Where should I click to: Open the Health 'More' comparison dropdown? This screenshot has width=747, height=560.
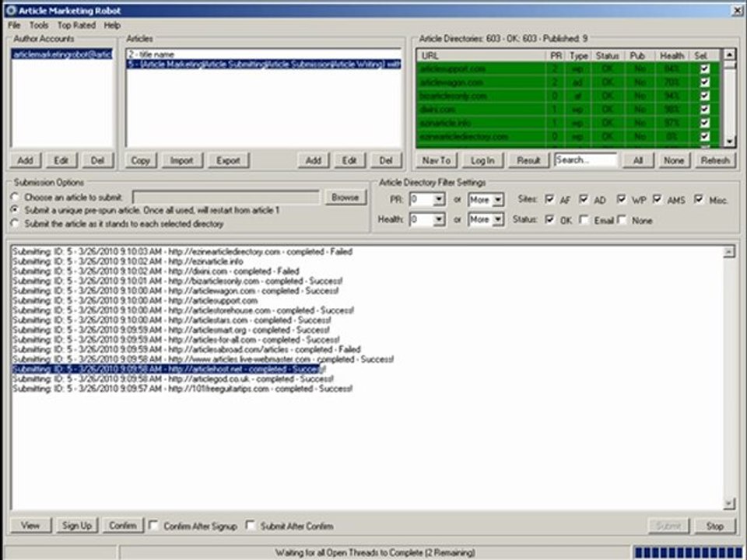498,219
